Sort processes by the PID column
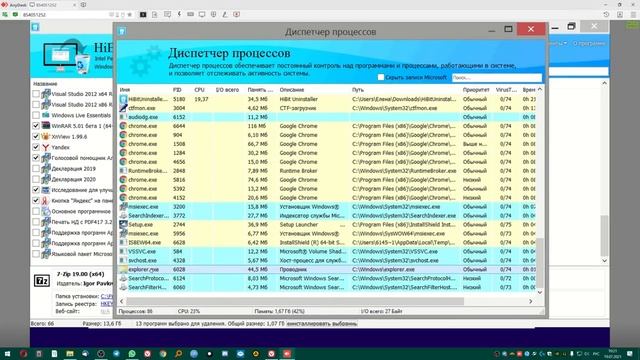 pos(177,89)
